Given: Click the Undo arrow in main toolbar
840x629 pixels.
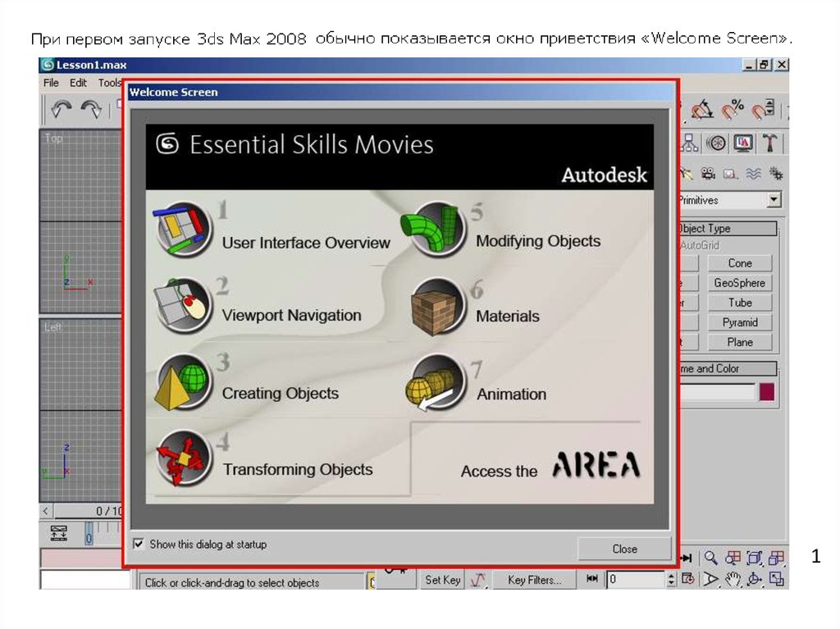Looking at the screenshot, I should click(x=62, y=109).
